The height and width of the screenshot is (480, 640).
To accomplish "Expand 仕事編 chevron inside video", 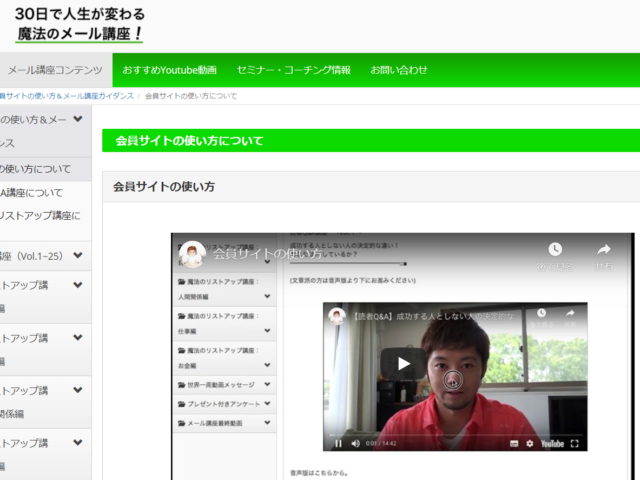I will pyautogui.click(x=267, y=330).
